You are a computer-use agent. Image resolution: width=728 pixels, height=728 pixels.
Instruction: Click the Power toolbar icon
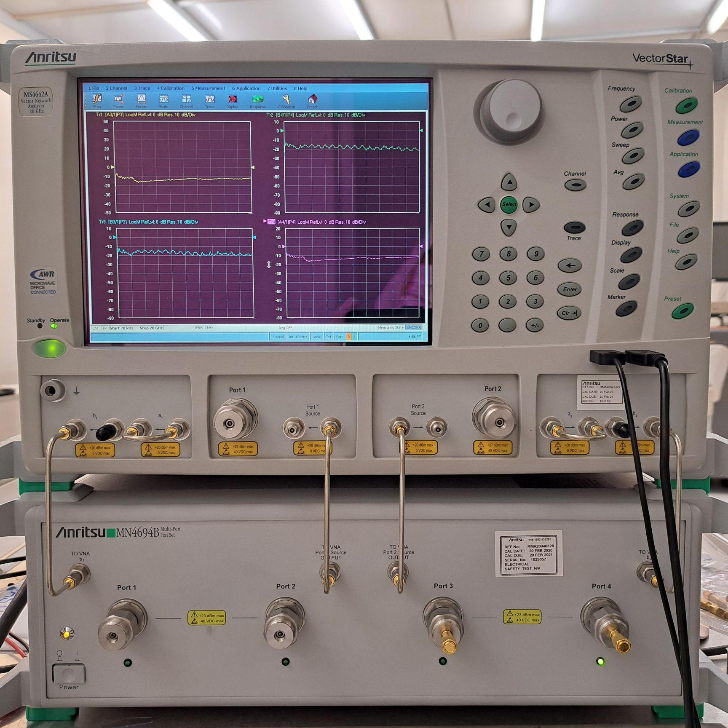click(118, 101)
